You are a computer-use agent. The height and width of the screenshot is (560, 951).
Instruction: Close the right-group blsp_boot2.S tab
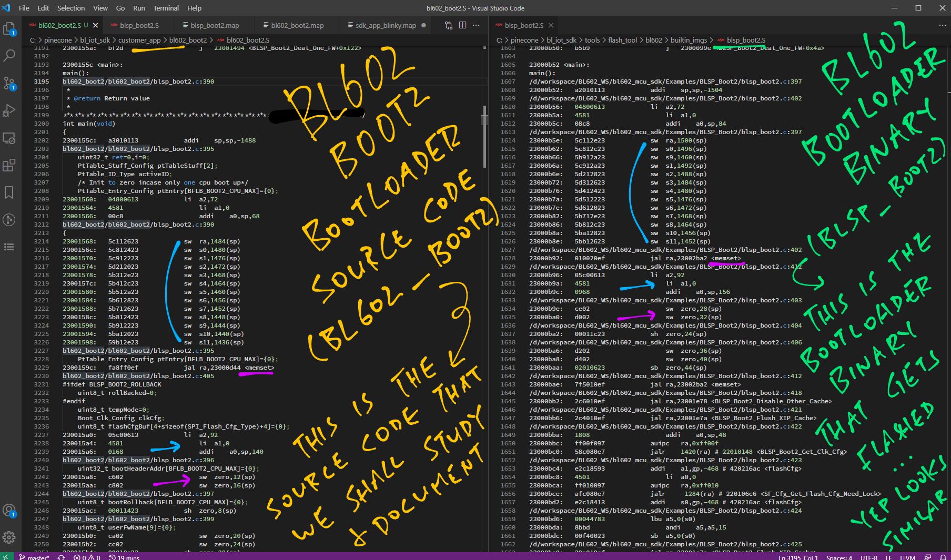pyautogui.click(x=551, y=25)
